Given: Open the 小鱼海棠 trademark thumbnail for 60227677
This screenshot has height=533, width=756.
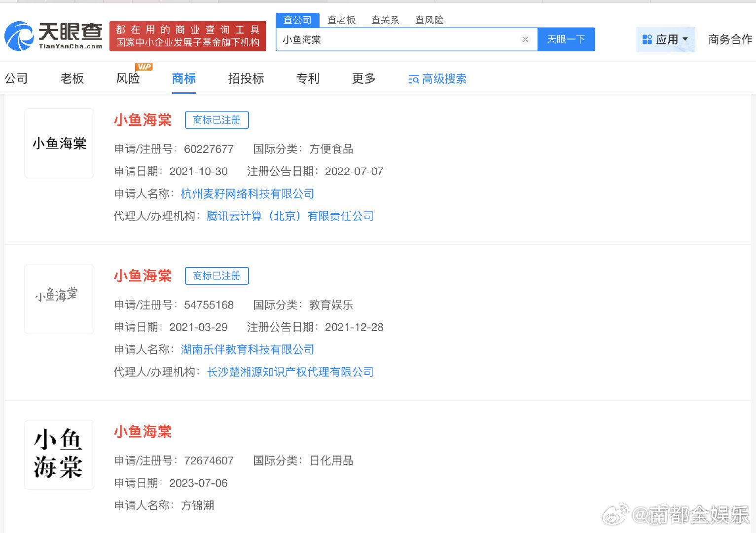Looking at the screenshot, I should [x=59, y=143].
